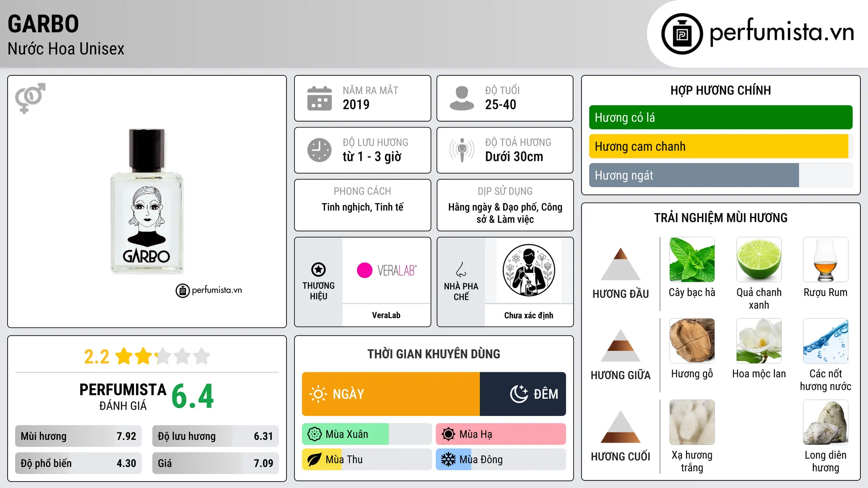The height and width of the screenshot is (488, 868).
Task: Click the clock icon for longevity
Action: click(320, 150)
